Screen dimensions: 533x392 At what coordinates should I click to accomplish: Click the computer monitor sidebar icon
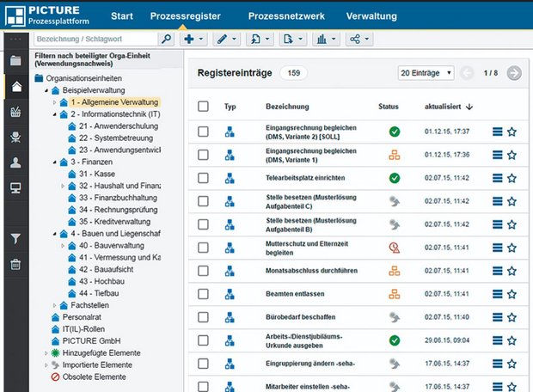15,187
